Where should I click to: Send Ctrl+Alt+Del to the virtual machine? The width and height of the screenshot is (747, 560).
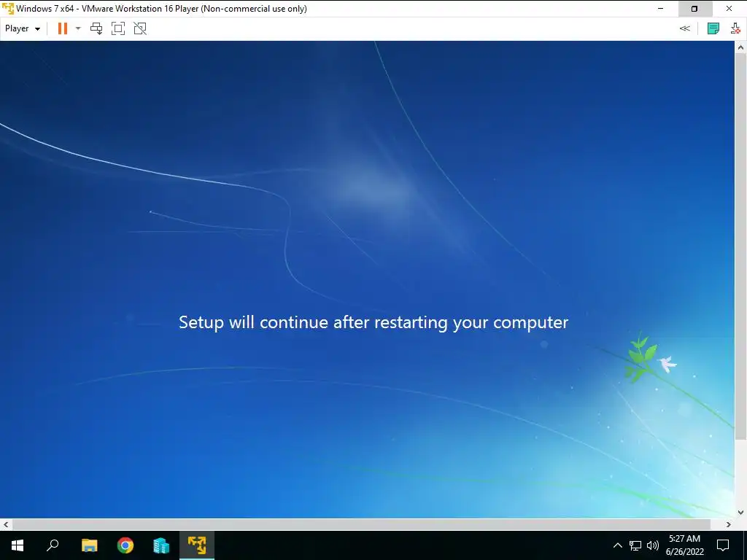(x=96, y=28)
